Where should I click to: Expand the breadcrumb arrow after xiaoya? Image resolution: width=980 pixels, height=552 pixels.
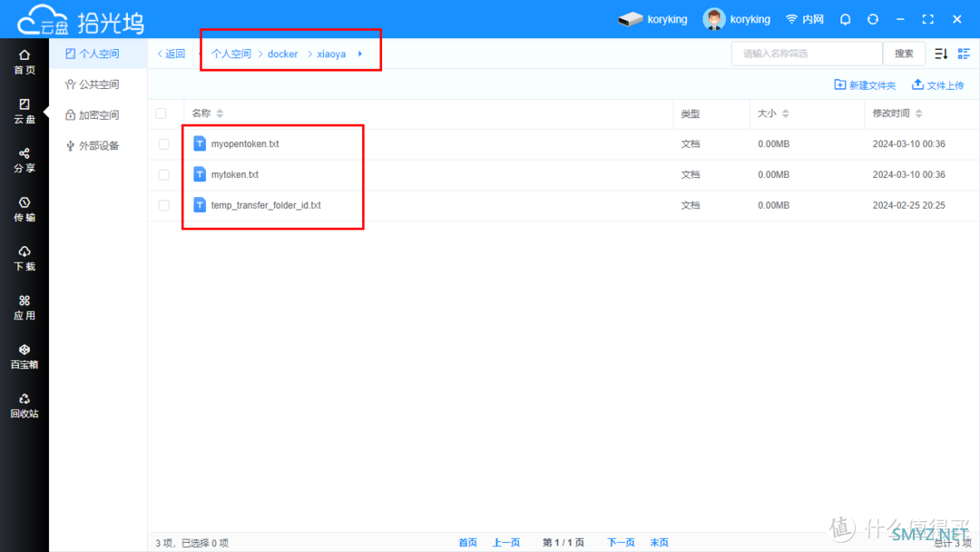coord(360,54)
